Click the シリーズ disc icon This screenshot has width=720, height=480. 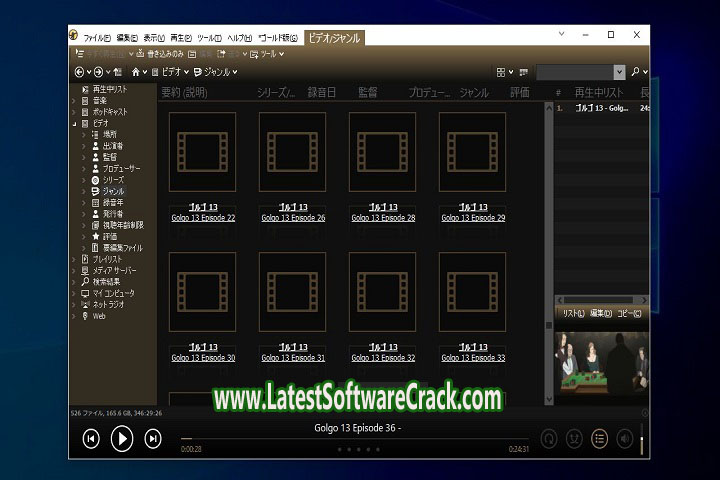pyautogui.click(x=95, y=180)
